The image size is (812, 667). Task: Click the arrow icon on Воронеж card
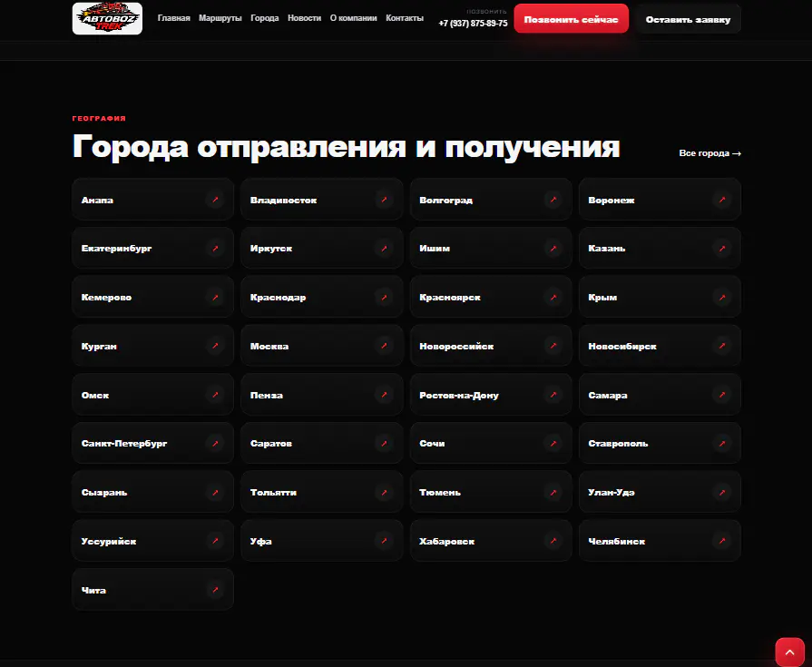tap(722, 200)
